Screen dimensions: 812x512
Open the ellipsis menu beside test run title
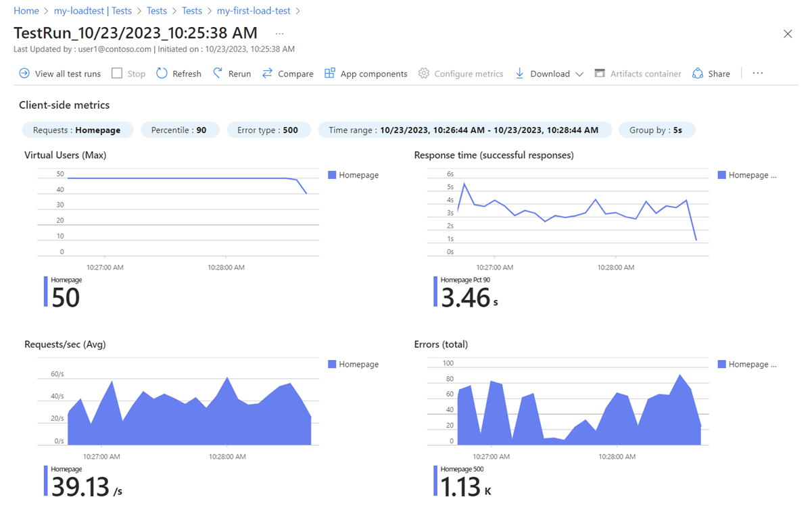click(x=279, y=34)
